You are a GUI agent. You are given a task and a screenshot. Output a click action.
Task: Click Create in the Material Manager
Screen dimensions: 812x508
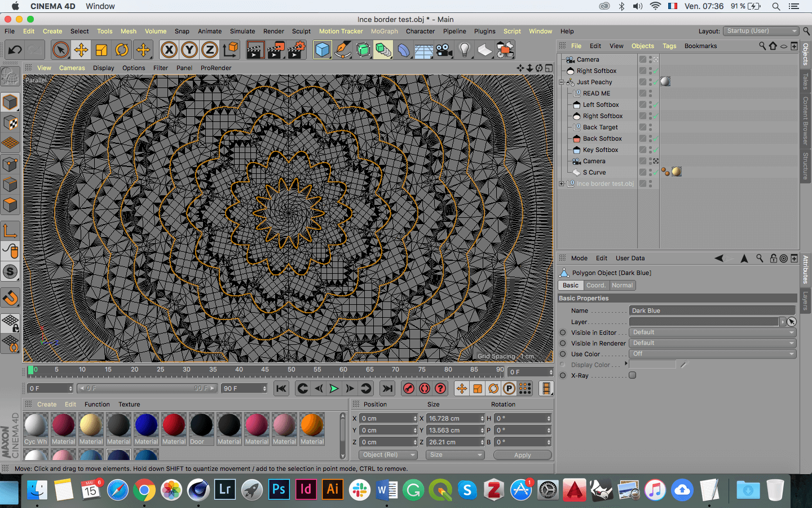tap(47, 404)
